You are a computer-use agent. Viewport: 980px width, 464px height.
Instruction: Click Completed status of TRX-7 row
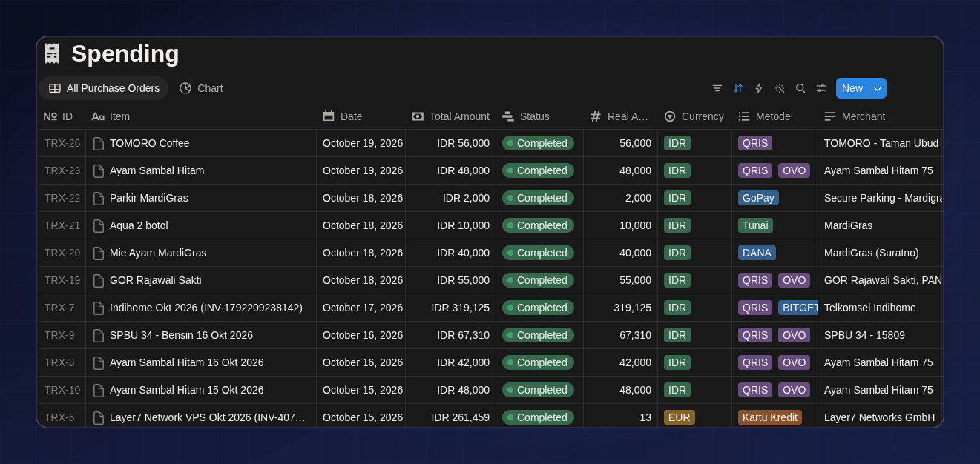pos(538,308)
